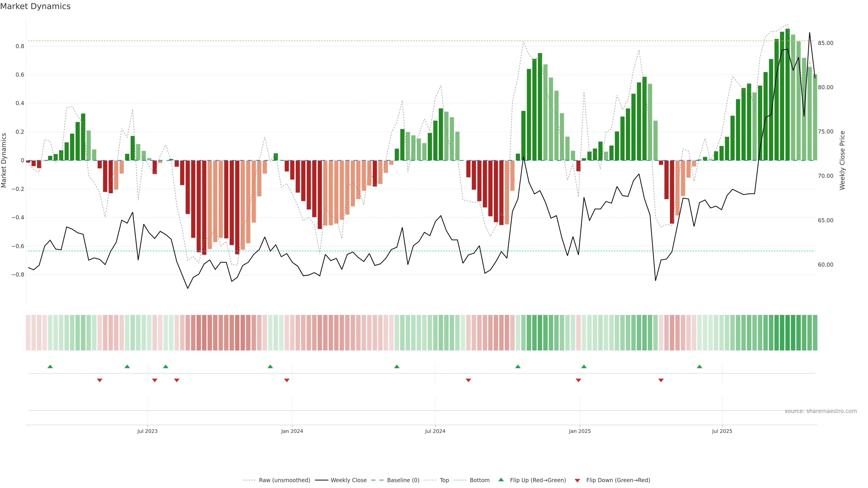
Task: Toggle the Top threshold legend entry
Action: click(444, 480)
